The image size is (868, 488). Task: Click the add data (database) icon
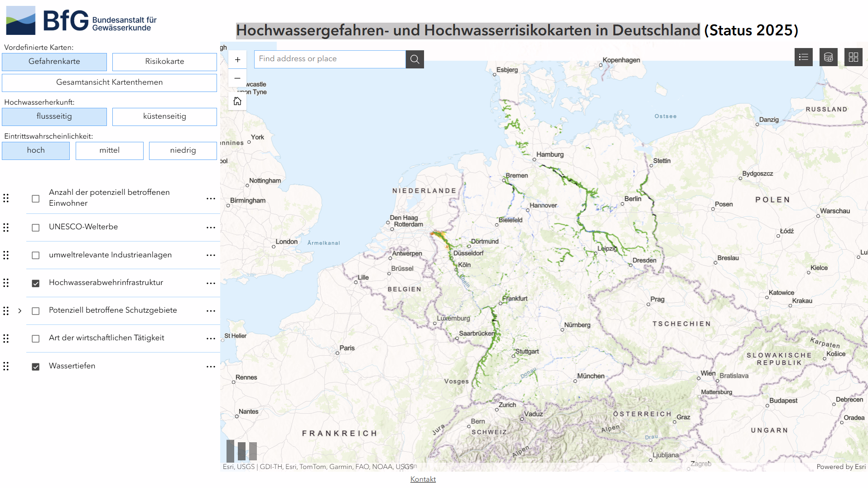click(x=828, y=57)
